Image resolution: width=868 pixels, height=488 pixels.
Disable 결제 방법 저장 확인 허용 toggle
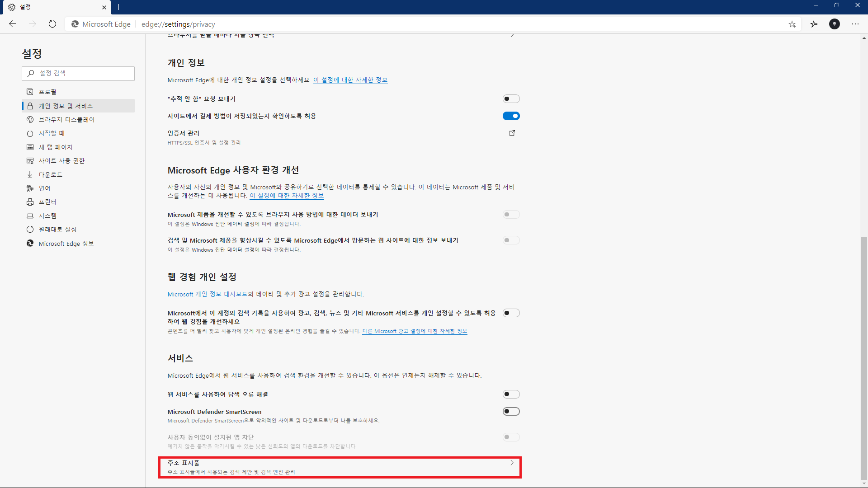511,116
